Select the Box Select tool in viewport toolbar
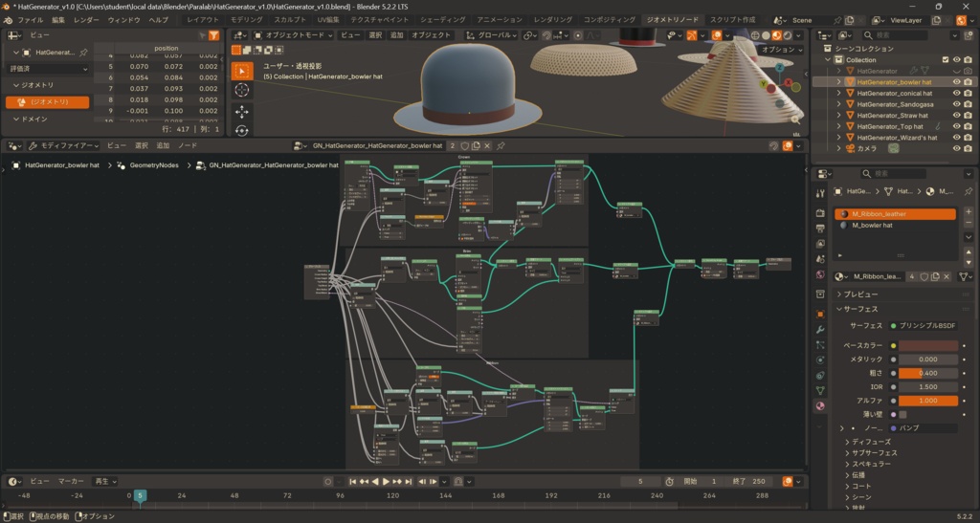Image resolution: width=980 pixels, height=523 pixels. [x=242, y=71]
